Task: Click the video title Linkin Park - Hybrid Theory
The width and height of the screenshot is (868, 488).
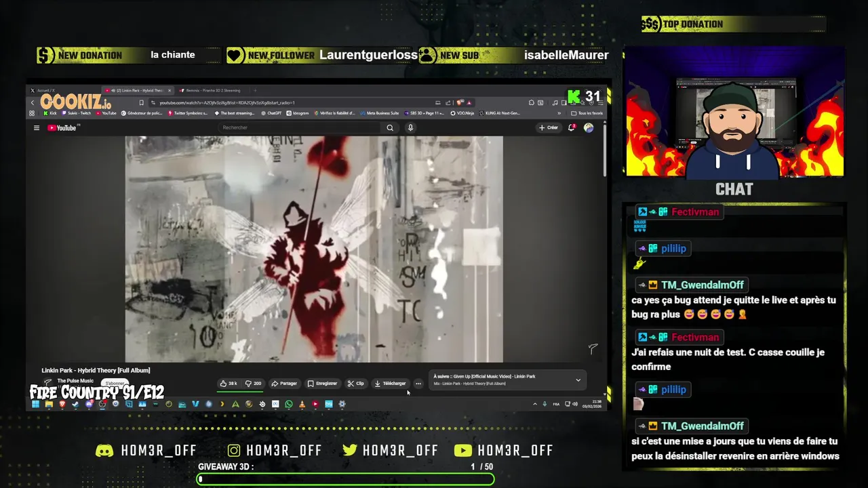Action: (x=96, y=370)
